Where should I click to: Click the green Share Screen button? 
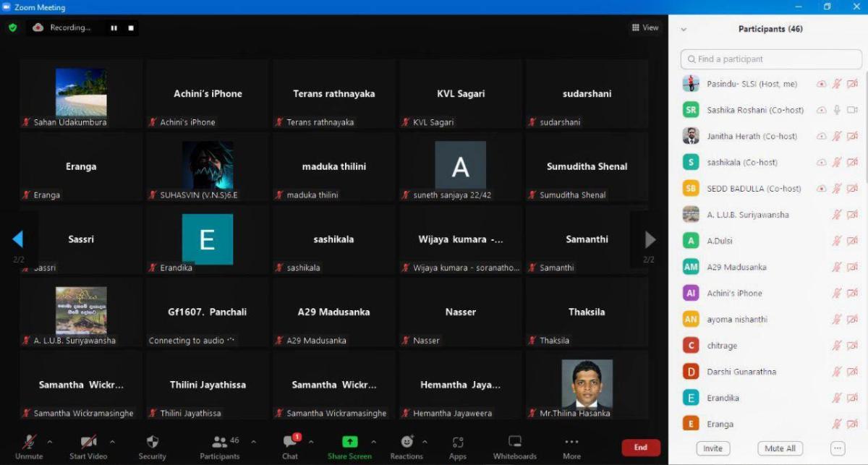click(349, 446)
